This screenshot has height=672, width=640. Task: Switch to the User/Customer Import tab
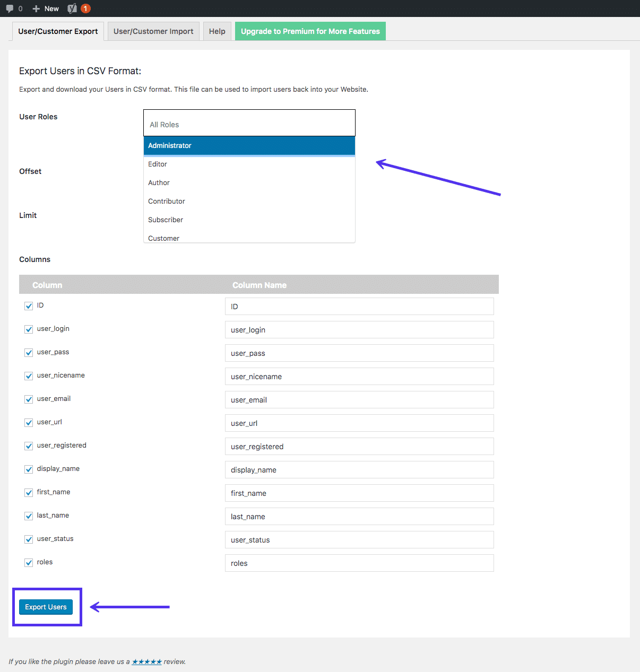tap(153, 31)
